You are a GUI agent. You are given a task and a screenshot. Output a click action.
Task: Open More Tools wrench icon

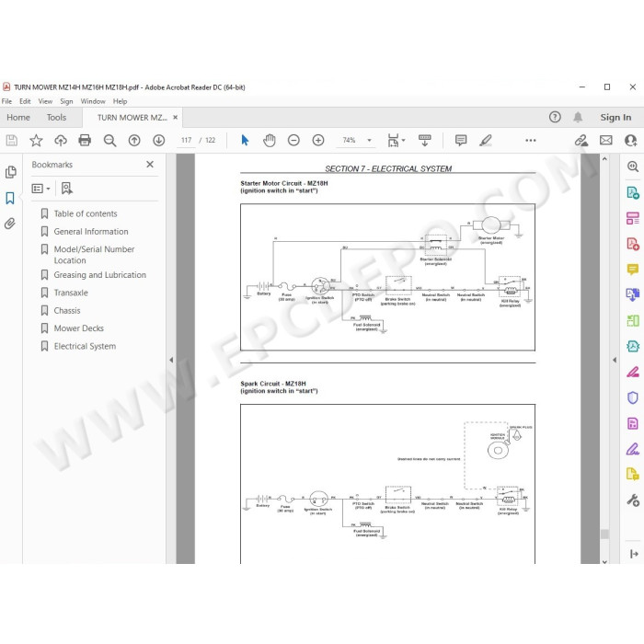click(633, 500)
